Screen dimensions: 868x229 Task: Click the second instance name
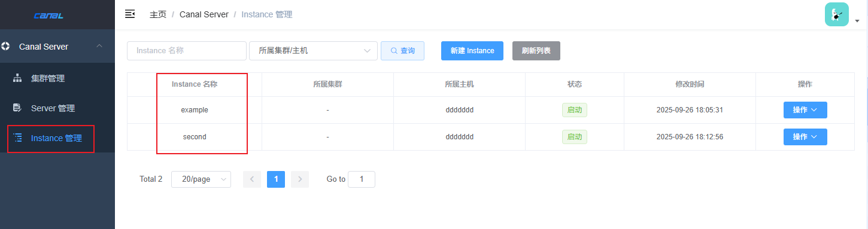pos(195,137)
